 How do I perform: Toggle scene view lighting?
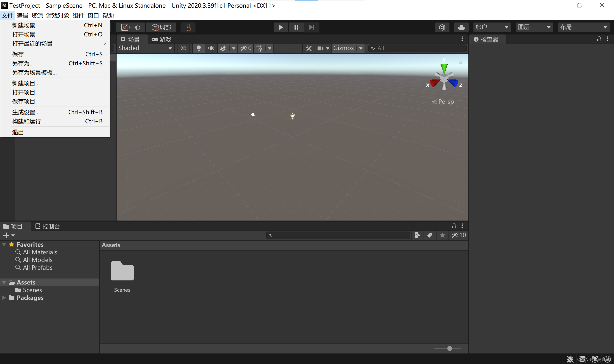(x=199, y=48)
